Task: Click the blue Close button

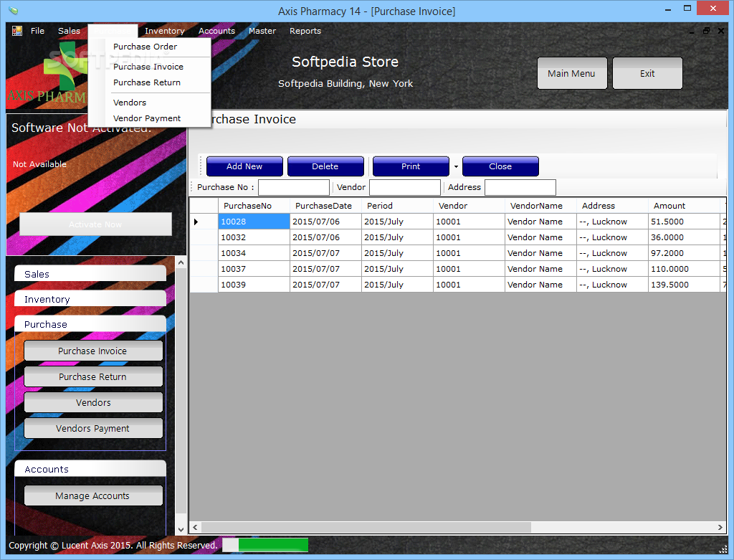Action: 500,166
